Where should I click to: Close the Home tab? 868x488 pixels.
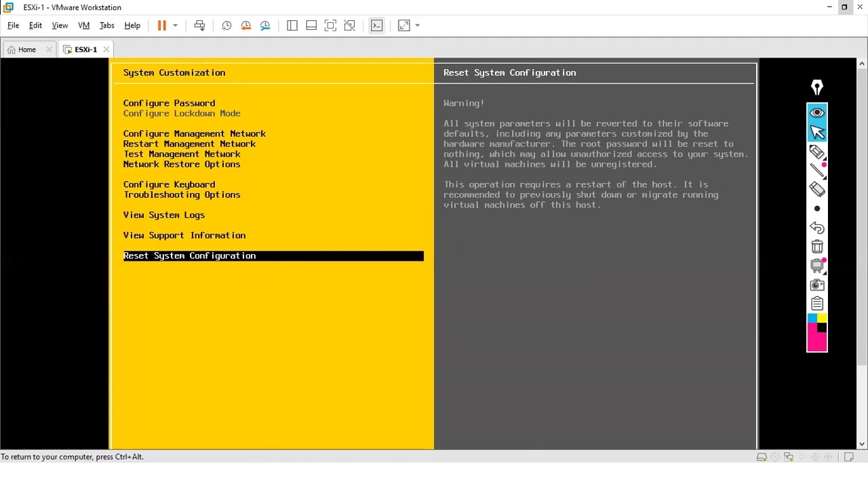(49, 49)
